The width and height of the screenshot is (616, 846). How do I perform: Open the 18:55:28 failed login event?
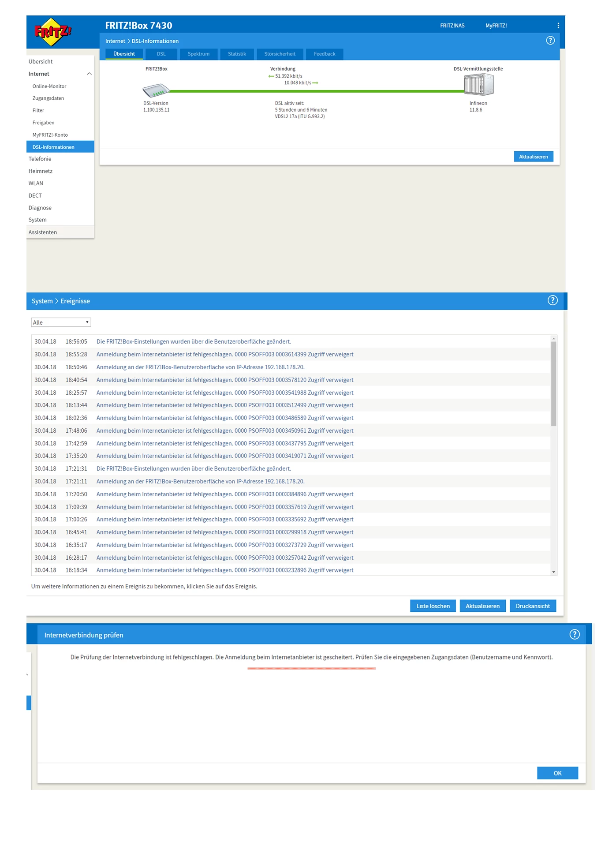click(291, 354)
